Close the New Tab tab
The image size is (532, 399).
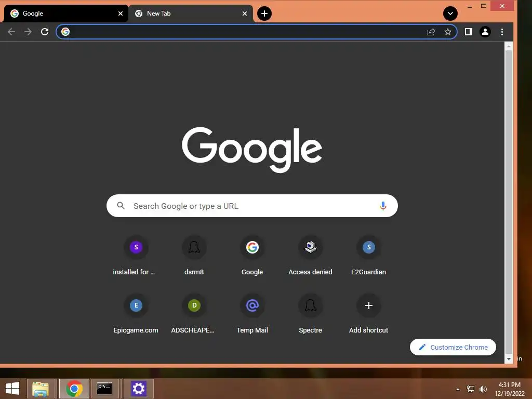(245, 14)
